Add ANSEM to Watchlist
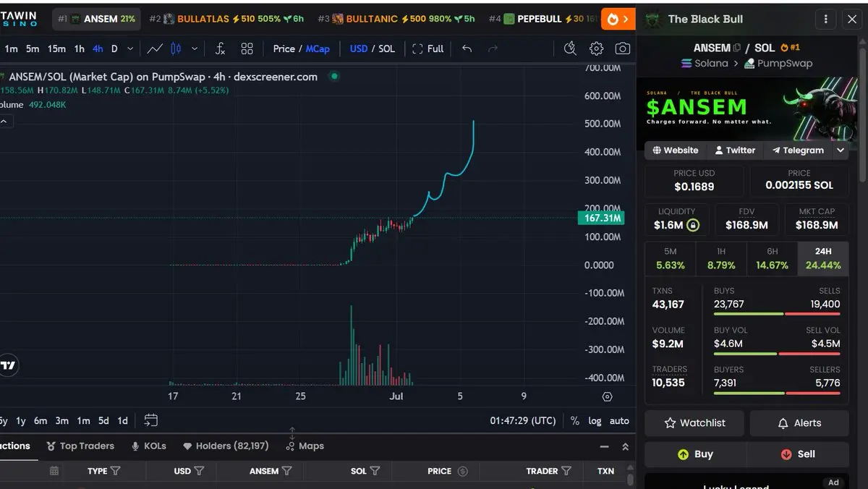 pos(694,422)
